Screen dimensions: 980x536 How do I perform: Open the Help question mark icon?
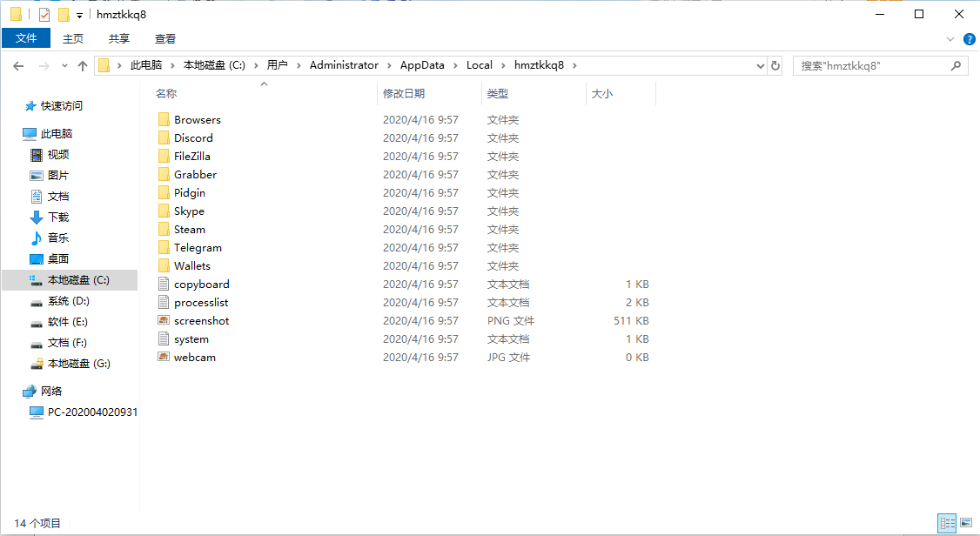970,39
